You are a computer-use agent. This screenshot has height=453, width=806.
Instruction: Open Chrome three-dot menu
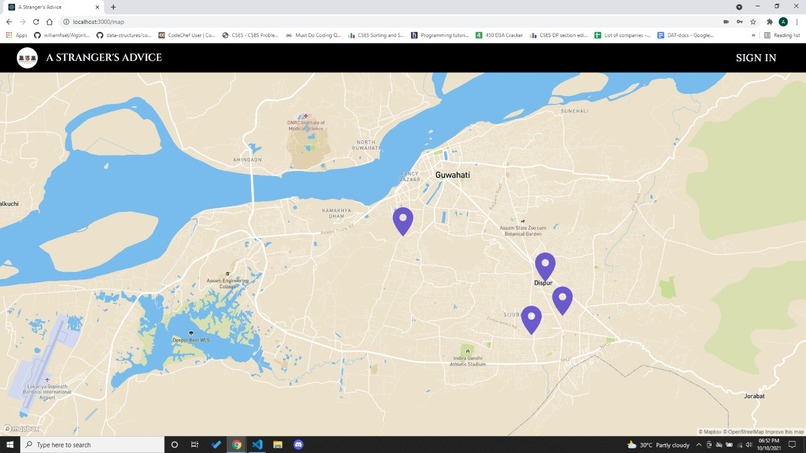coord(797,22)
